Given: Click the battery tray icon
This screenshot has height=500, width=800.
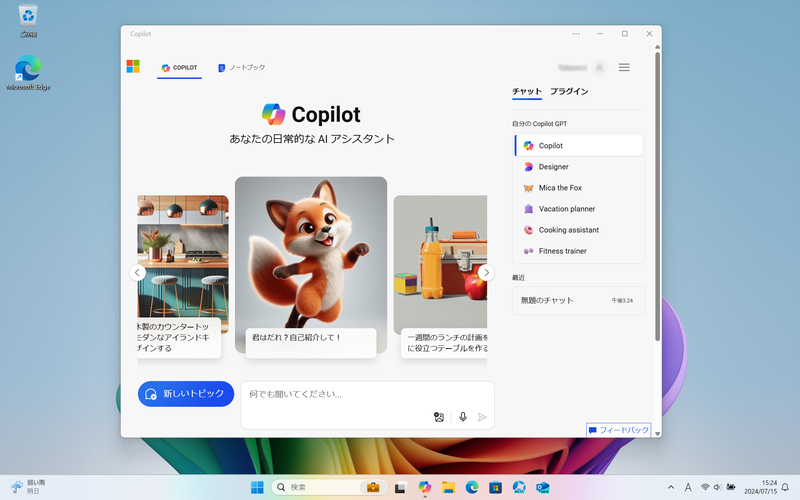Looking at the screenshot, I should (731, 487).
